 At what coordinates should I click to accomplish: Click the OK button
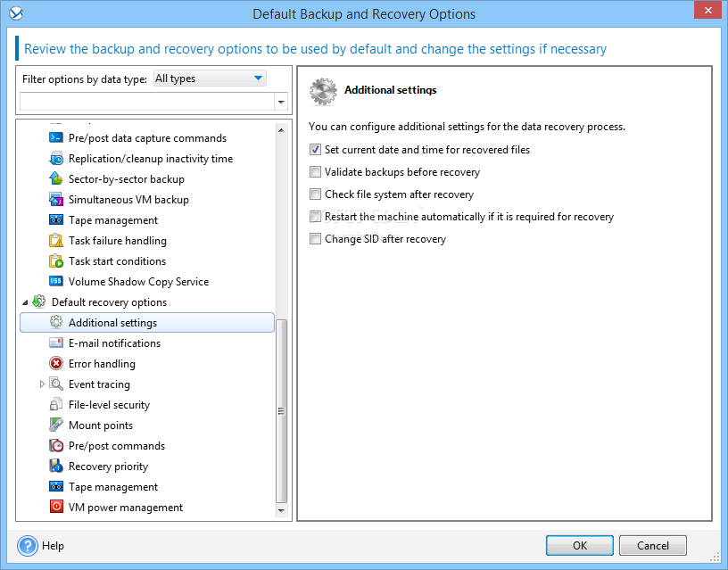coord(579,545)
